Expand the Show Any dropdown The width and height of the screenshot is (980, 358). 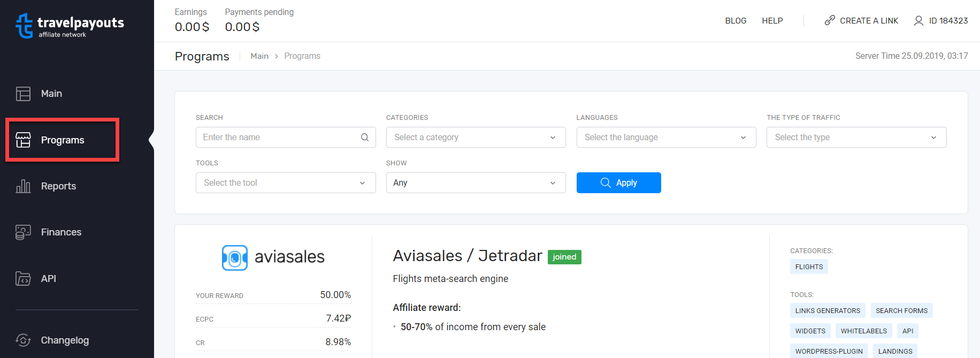click(x=476, y=183)
